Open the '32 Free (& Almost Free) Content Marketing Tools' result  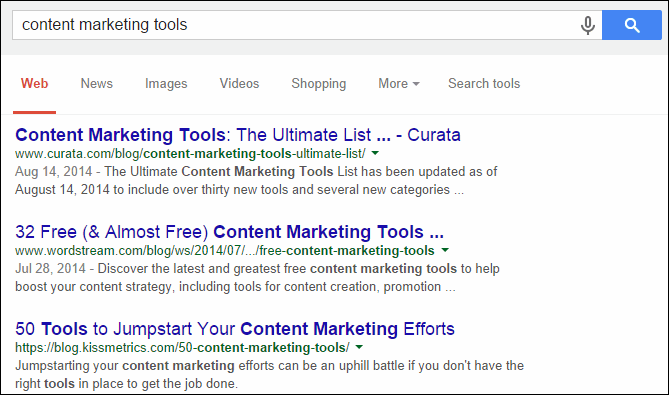tap(230, 232)
